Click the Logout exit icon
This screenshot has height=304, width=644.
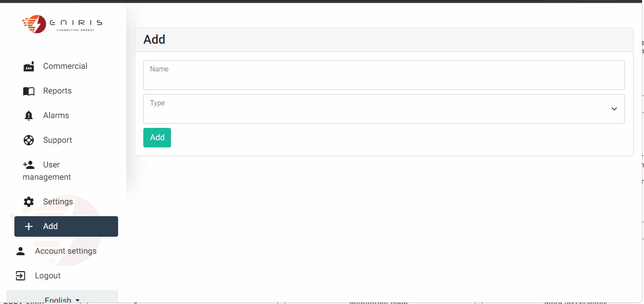pyautogui.click(x=21, y=276)
